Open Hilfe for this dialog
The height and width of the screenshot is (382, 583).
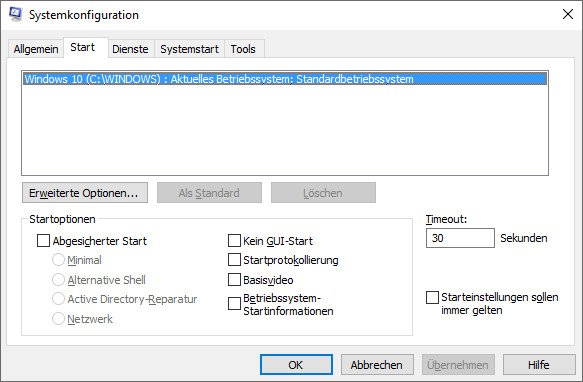pyautogui.click(x=539, y=365)
